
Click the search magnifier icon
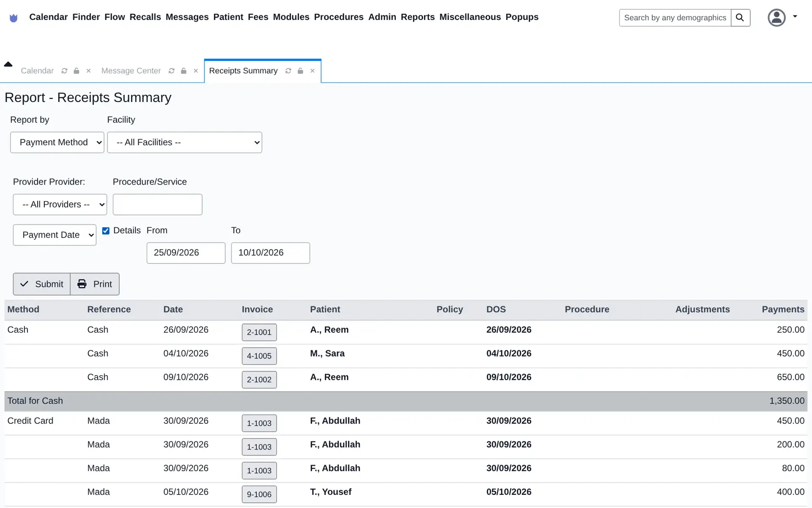point(740,18)
